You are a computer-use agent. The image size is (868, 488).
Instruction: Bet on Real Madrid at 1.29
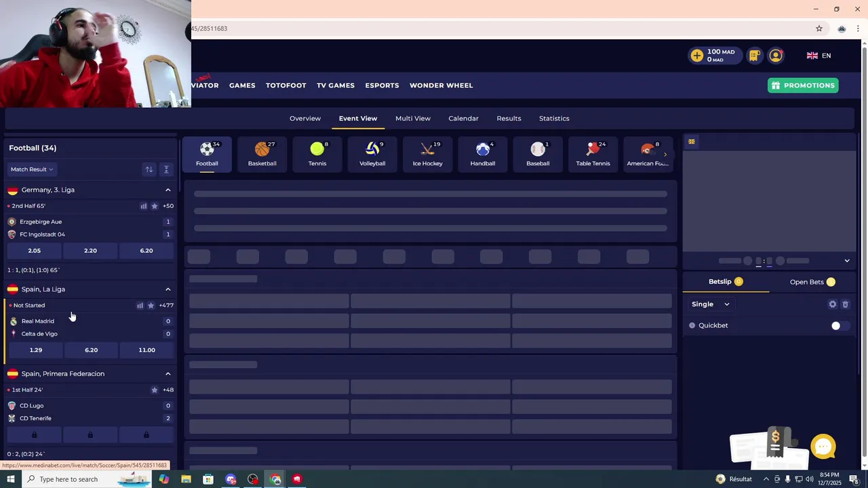tap(36, 350)
